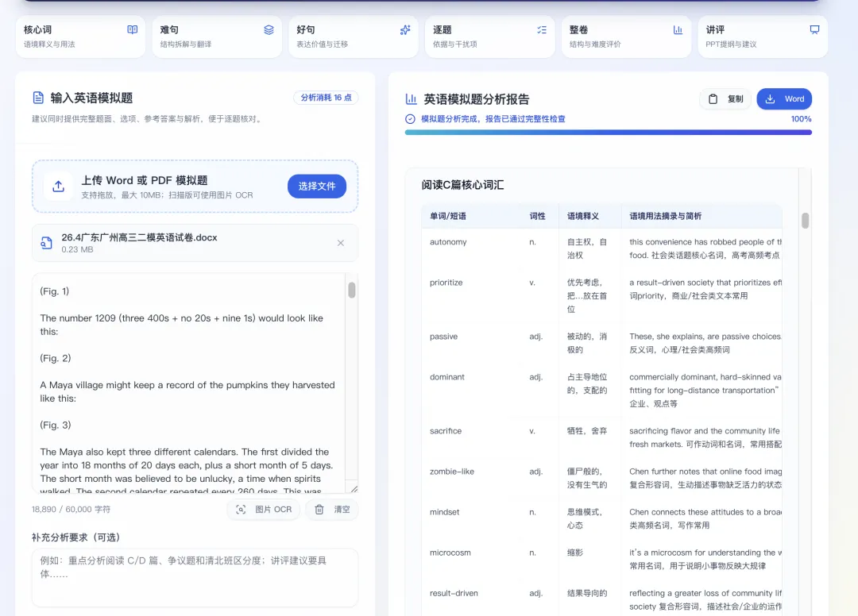Viewport: 858px width, 616px height.
Task: Select the word autonomy
Action: click(448, 241)
